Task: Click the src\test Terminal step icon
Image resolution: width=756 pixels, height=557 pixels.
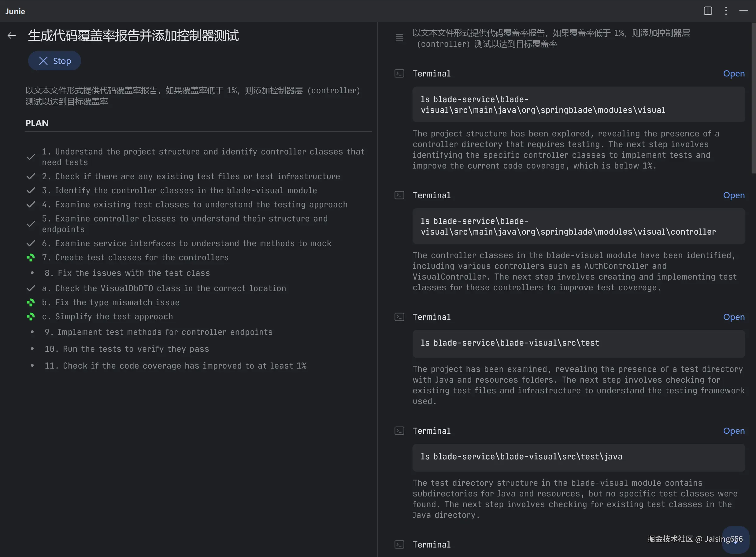Action: (x=399, y=317)
